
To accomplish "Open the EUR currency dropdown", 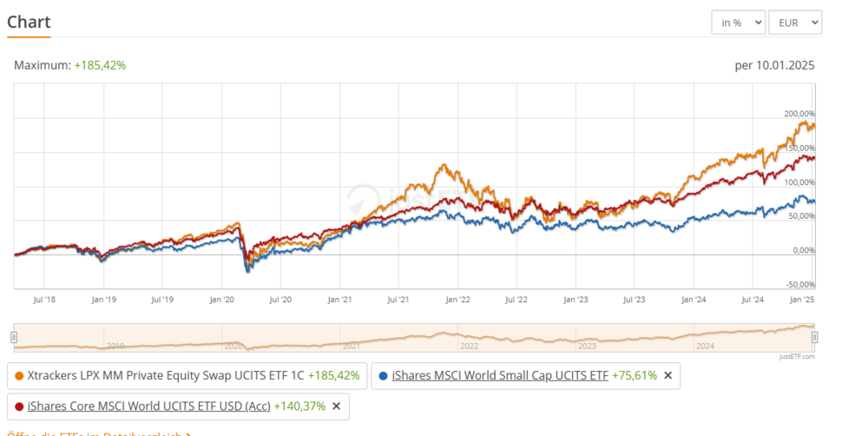I will click(794, 23).
